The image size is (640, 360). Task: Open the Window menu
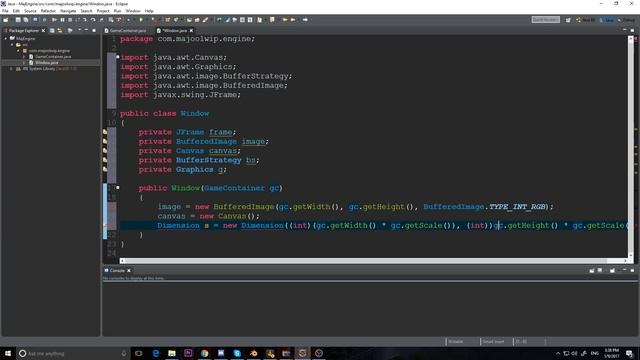(133, 11)
